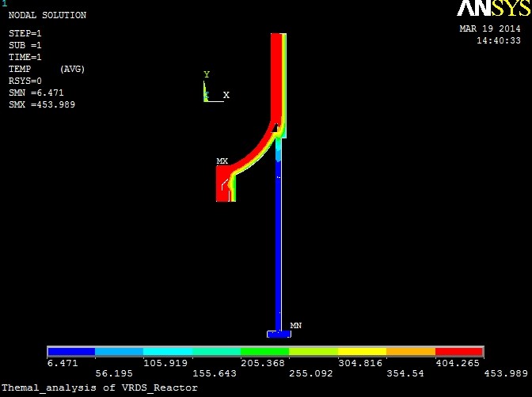The width and height of the screenshot is (532, 397).
Task: Click the red nozzle block at lower left
Action: (x=222, y=184)
